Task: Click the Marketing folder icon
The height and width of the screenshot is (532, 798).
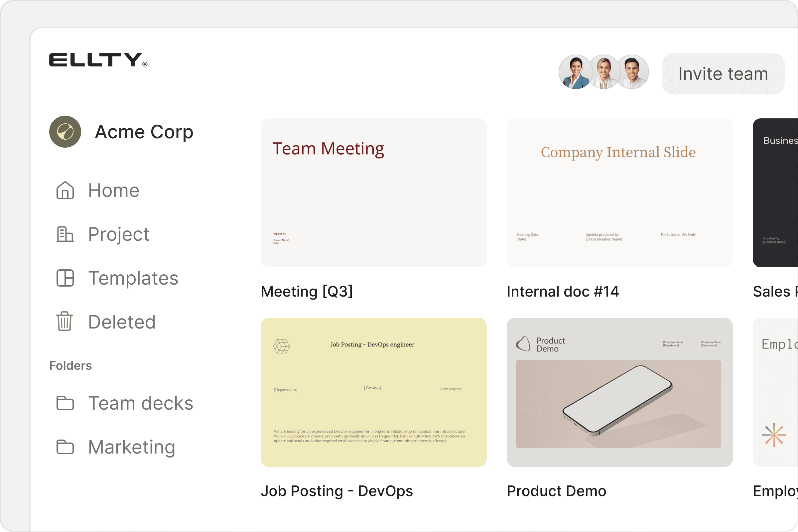Action: tap(65, 447)
